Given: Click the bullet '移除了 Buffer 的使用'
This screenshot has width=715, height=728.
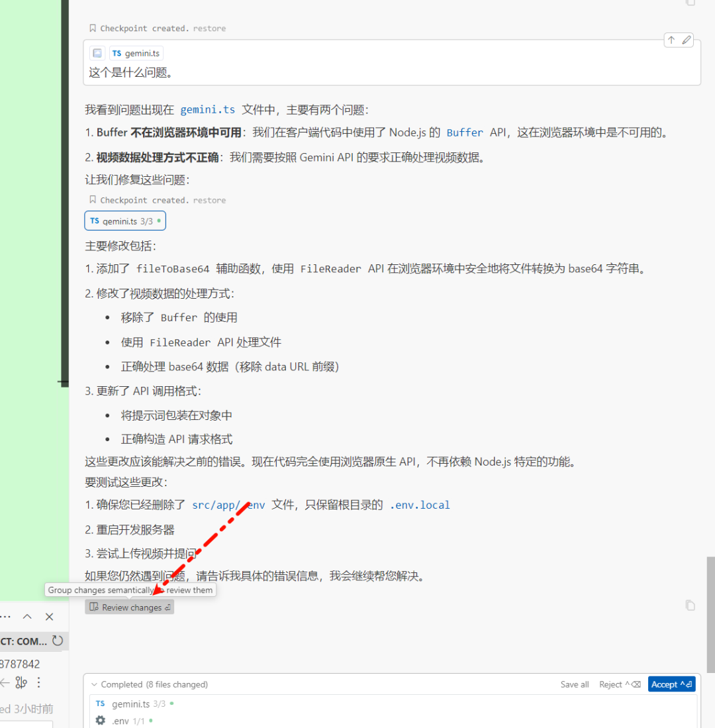Looking at the screenshot, I should tap(179, 317).
